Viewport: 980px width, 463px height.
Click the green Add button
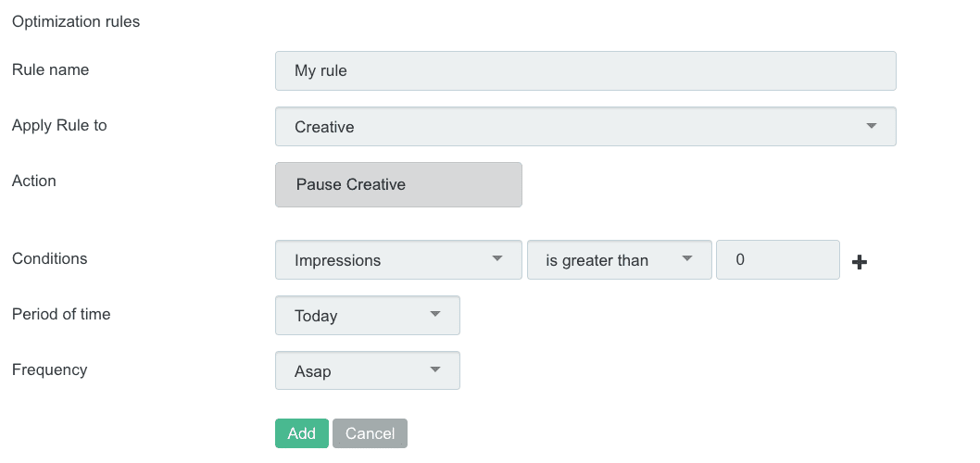click(302, 433)
